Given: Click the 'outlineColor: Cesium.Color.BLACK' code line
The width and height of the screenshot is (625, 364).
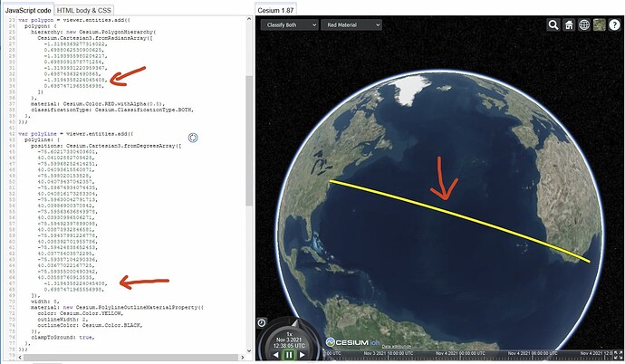Looking at the screenshot, I should pos(90,325).
